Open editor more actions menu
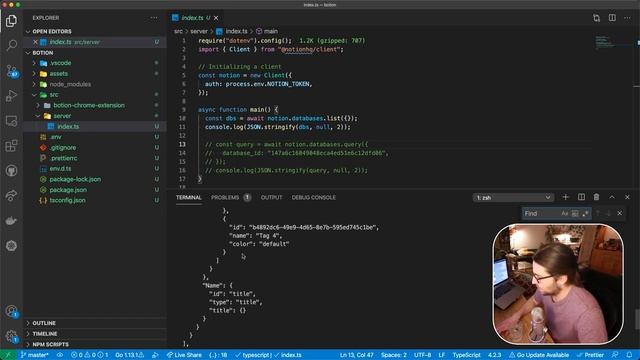Viewport: 640px width, 360px height. coord(627,18)
